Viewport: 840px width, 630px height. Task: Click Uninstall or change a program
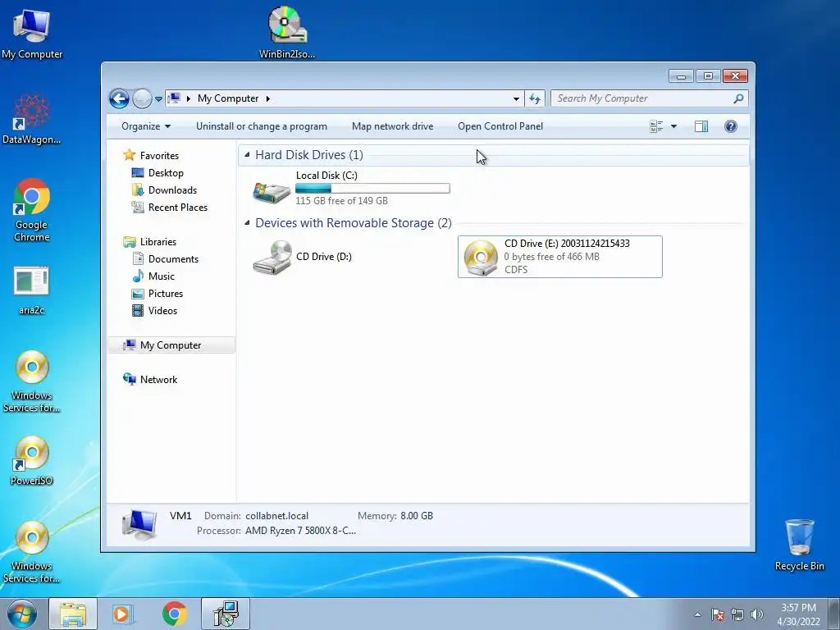click(262, 126)
